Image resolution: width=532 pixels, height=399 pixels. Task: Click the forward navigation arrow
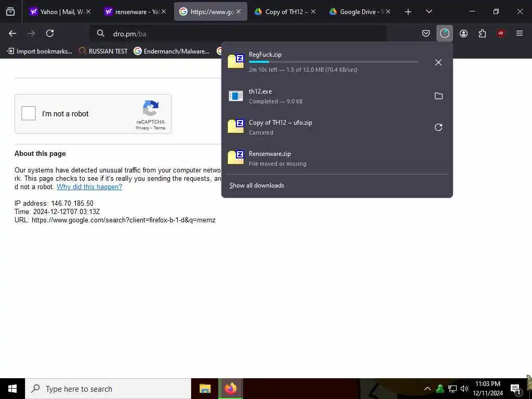click(31, 33)
